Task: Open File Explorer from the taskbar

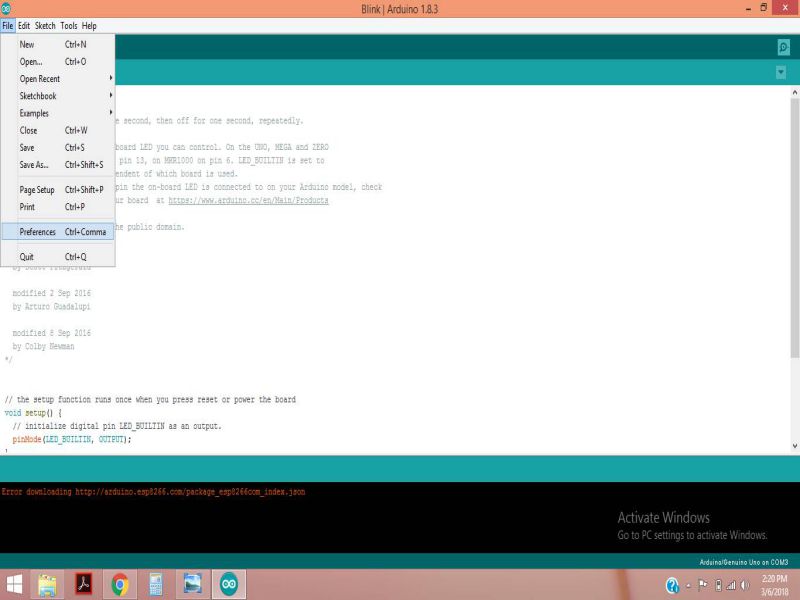Action: point(47,585)
